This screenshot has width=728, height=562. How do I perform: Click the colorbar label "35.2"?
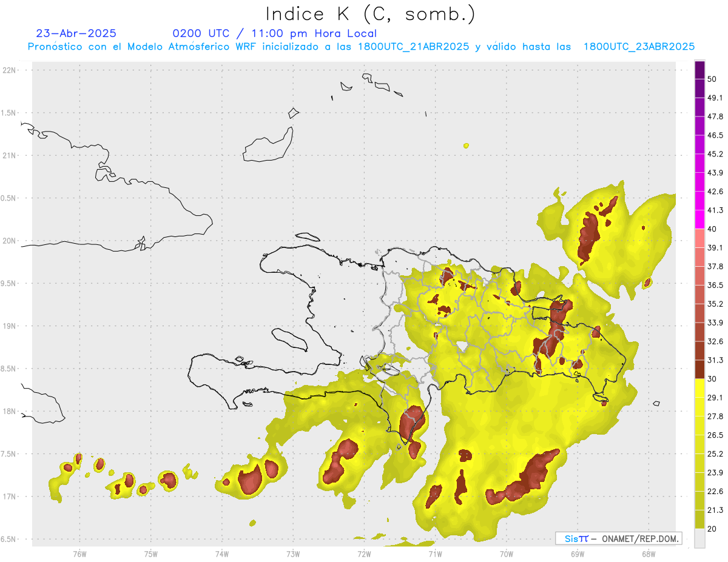(715, 304)
